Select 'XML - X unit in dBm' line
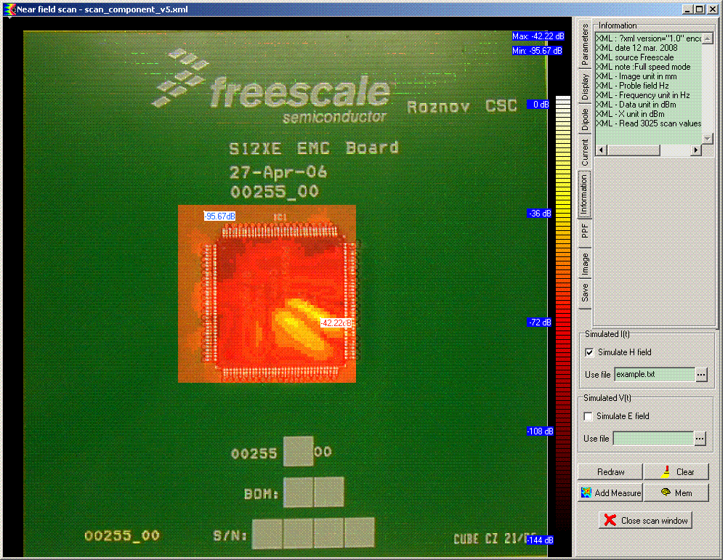The width and height of the screenshot is (728, 560). tap(630, 114)
